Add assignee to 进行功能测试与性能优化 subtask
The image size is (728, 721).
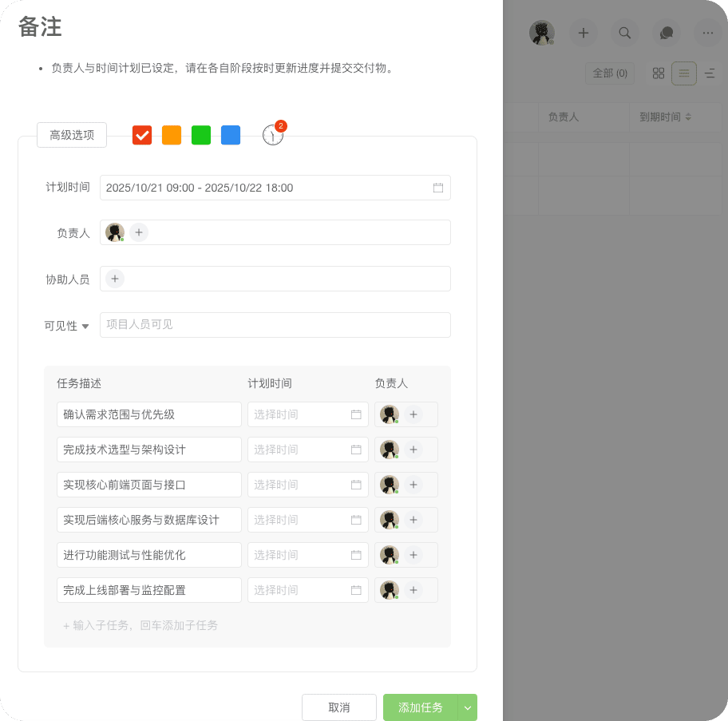coord(413,555)
